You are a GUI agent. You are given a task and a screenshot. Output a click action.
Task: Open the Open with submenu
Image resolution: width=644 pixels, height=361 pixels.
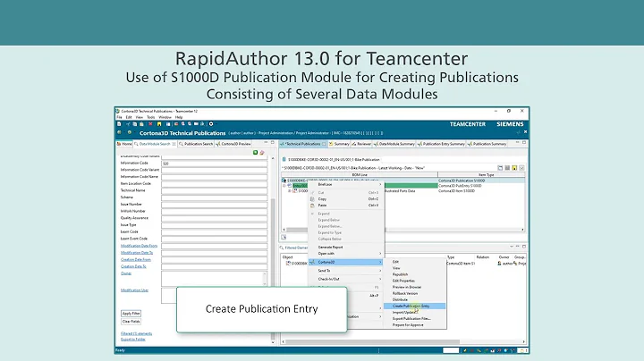click(x=346, y=254)
